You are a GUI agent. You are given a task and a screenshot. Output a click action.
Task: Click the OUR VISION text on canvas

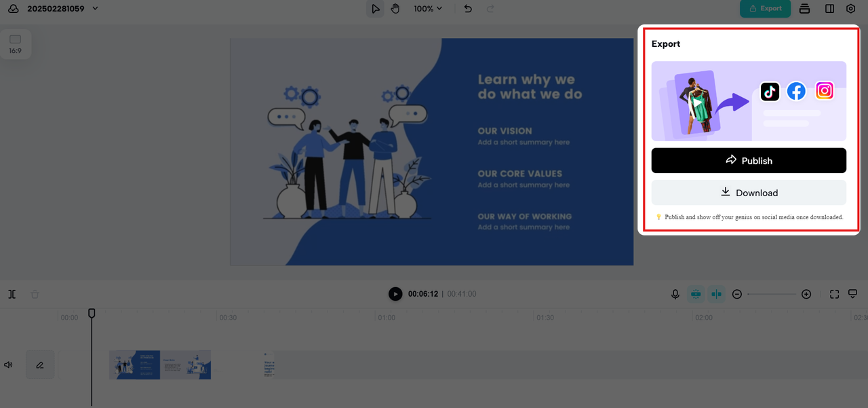click(505, 131)
